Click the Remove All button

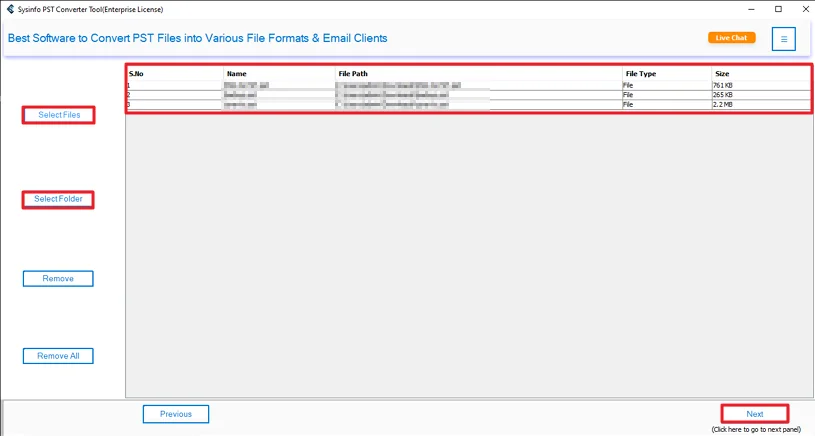pyautogui.click(x=58, y=356)
